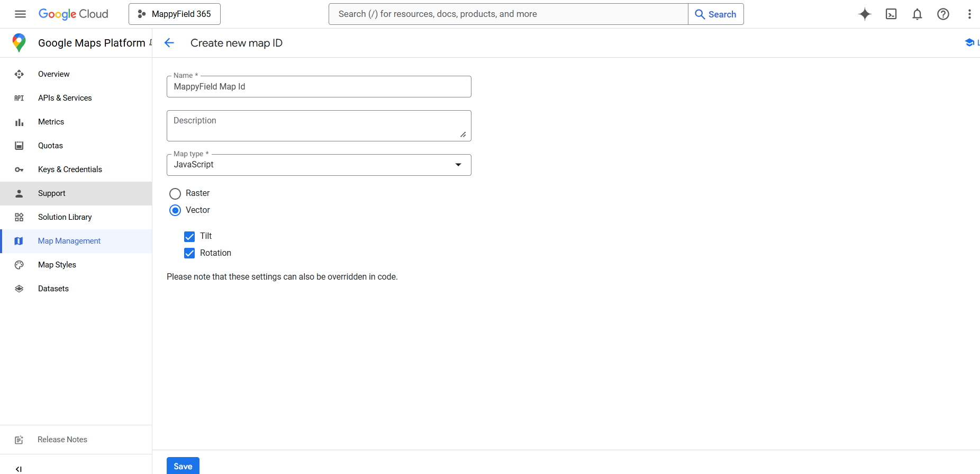Uncheck the Rotation checkbox
This screenshot has width=980, height=474.
[189, 253]
